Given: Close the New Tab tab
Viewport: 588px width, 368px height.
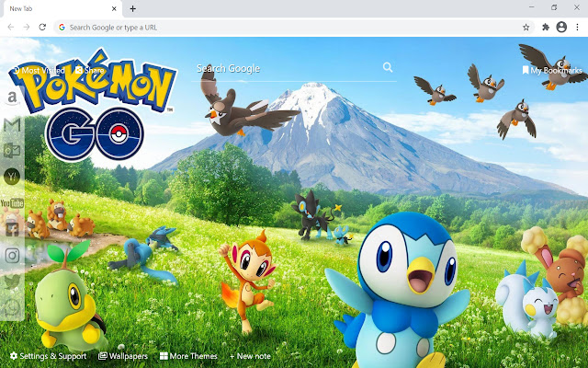Looking at the screenshot, I should click(114, 8).
